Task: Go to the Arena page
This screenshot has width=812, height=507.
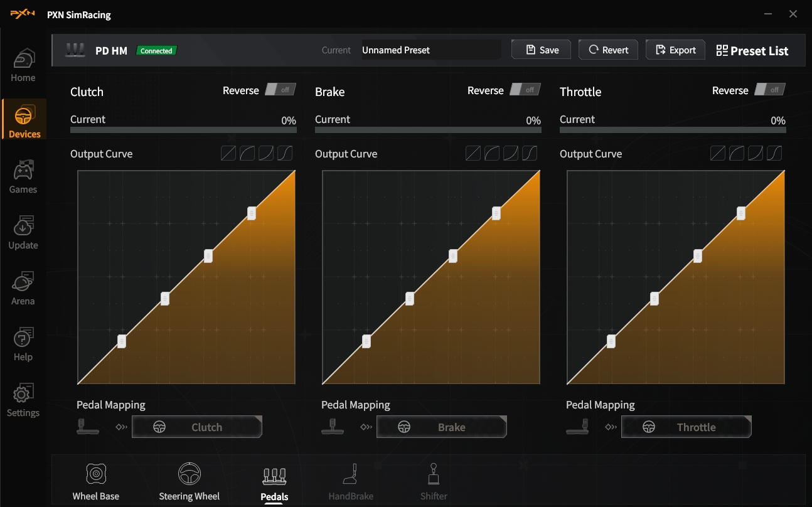Action: click(x=23, y=289)
